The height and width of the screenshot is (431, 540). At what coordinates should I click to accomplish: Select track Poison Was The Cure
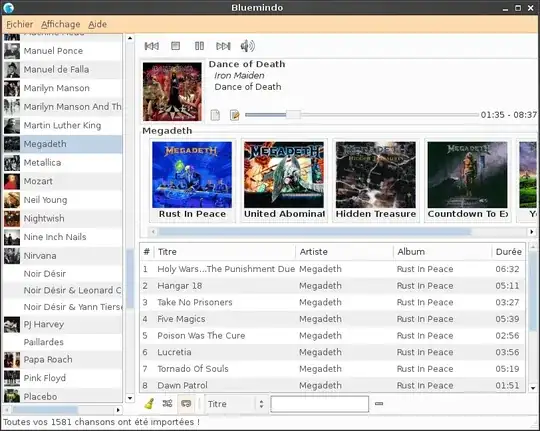(x=332, y=336)
